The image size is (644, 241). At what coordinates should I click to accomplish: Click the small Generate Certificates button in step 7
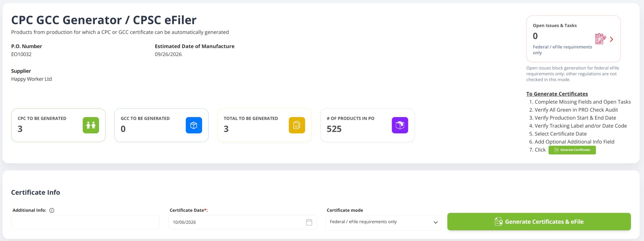(572, 150)
